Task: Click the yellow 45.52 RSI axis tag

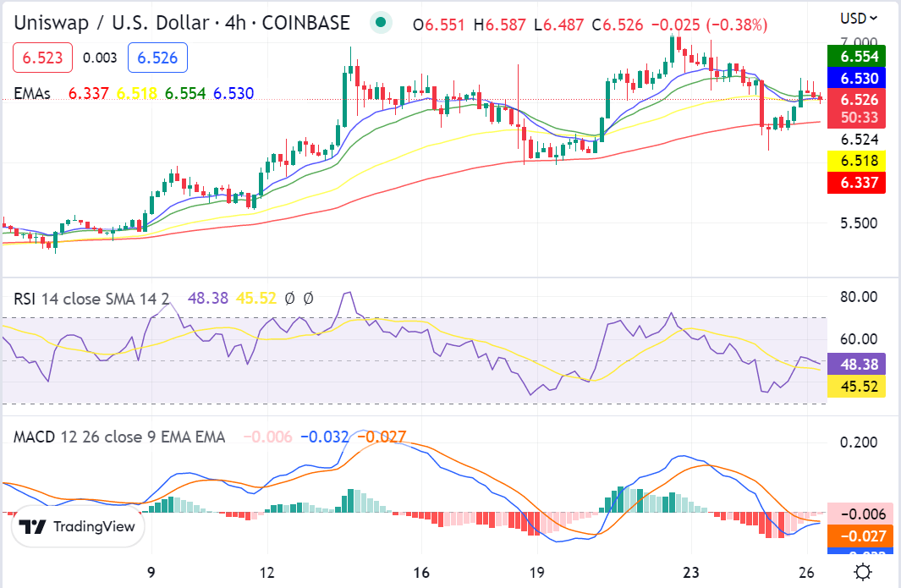Action: pyautogui.click(x=856, y=387)
